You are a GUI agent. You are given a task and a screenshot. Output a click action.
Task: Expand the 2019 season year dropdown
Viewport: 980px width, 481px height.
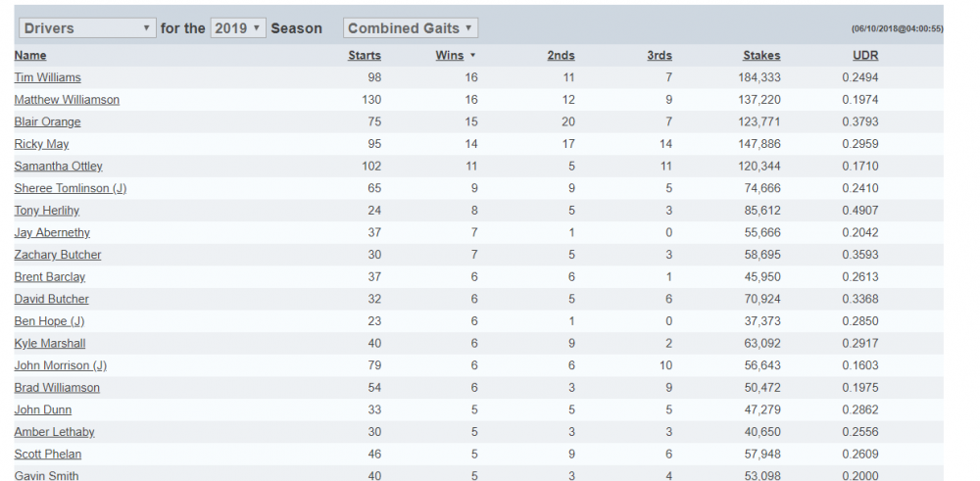(x=237, y=28)
